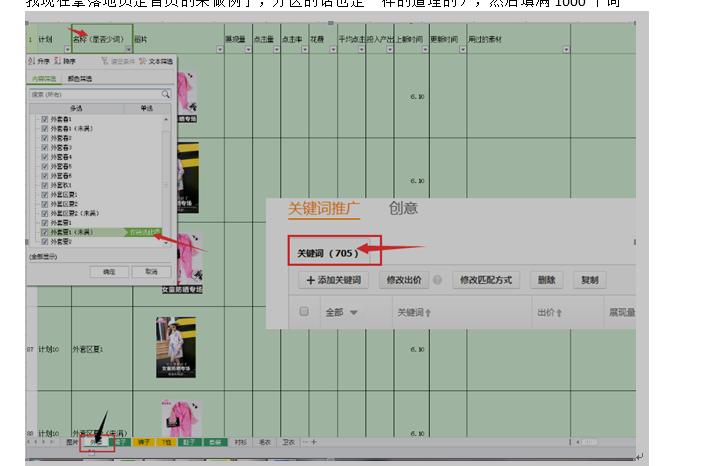Switch to the 颜色筛选 filter tab
The image size is (703, 466).
80,78
